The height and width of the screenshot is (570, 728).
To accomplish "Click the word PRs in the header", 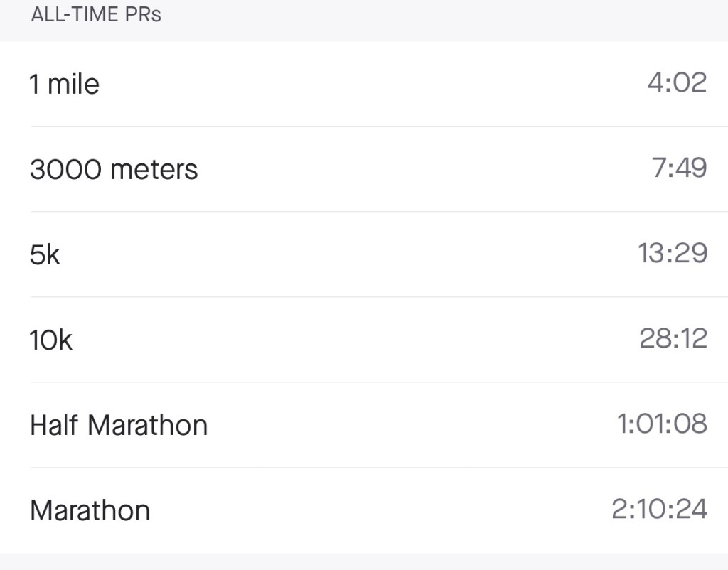I will tap(142, 14).
